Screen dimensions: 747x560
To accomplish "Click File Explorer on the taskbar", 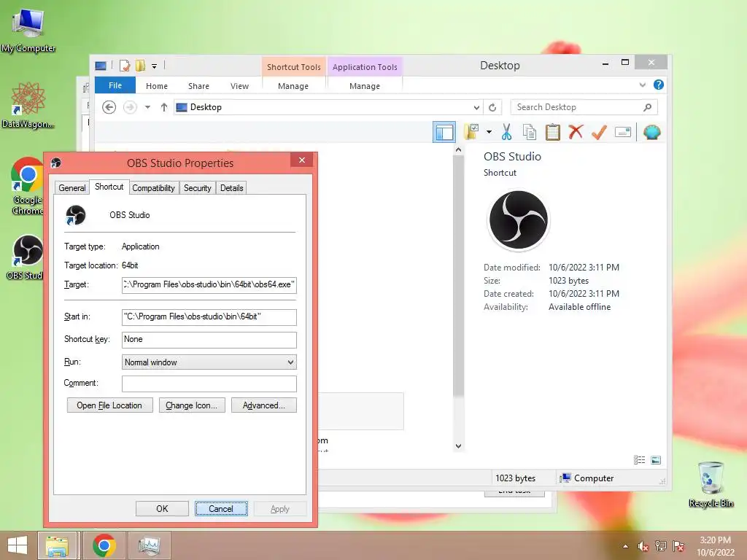I will point(57,545).
